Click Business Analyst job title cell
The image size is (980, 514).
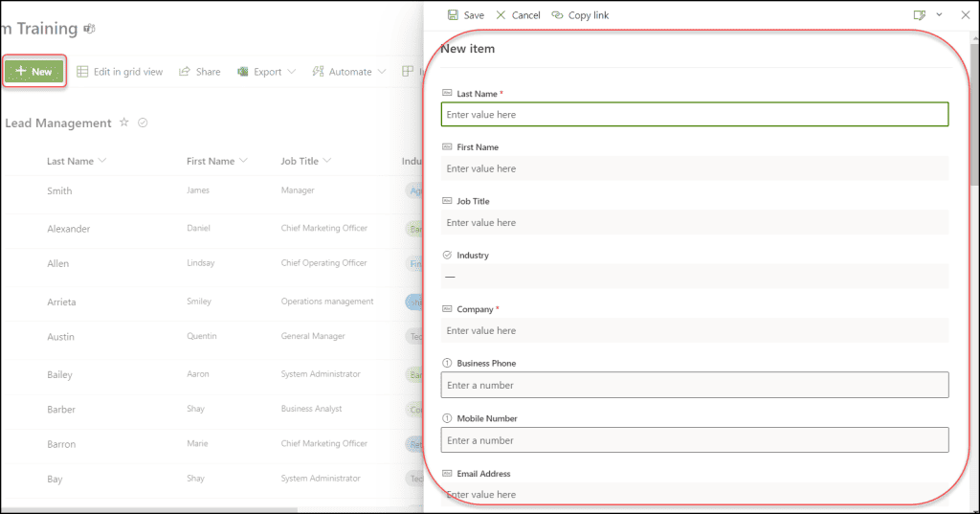coord(311,409)
